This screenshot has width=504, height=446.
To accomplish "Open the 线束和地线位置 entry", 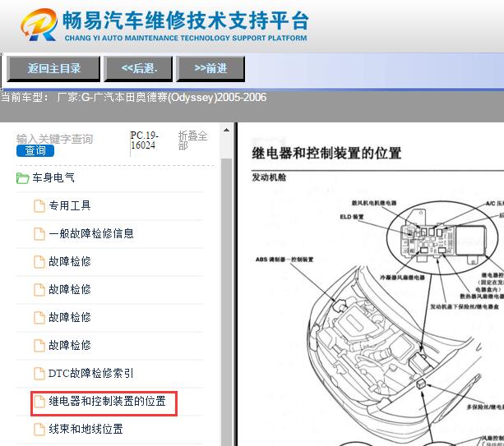I will pyautogui.click(x=86, y=429).
